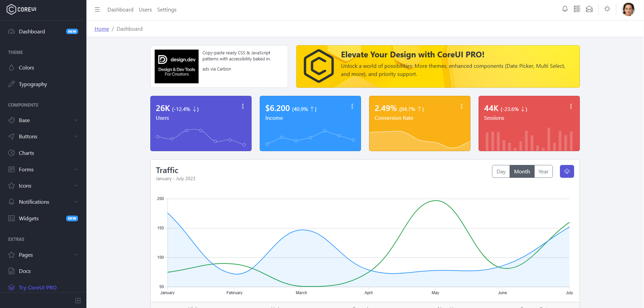The height and width of the screenshot is (308, 644).
Task: Open the task list icon in header
Action: tap(577, 9)
